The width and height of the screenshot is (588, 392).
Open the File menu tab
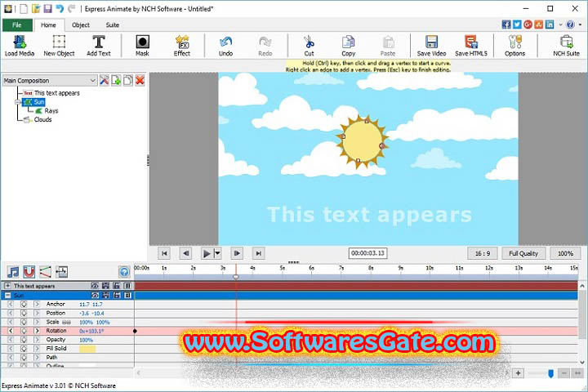pyautogui.click(x=17, y=24)
